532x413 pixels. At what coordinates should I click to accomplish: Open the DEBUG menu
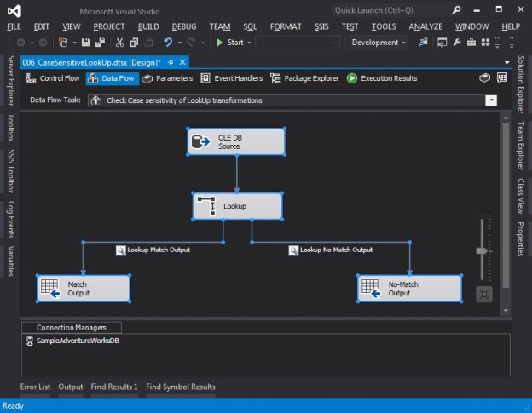[184, 26]
